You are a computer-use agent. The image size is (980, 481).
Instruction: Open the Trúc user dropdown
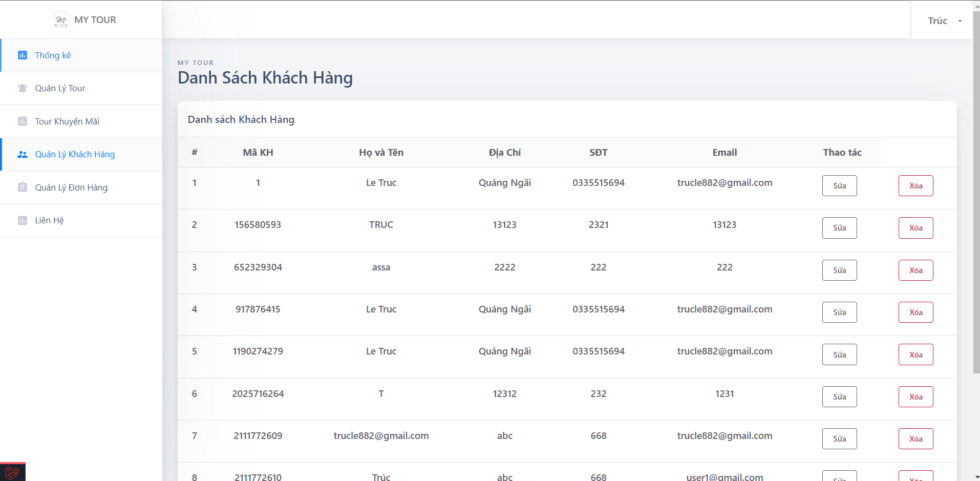[945, 21]
